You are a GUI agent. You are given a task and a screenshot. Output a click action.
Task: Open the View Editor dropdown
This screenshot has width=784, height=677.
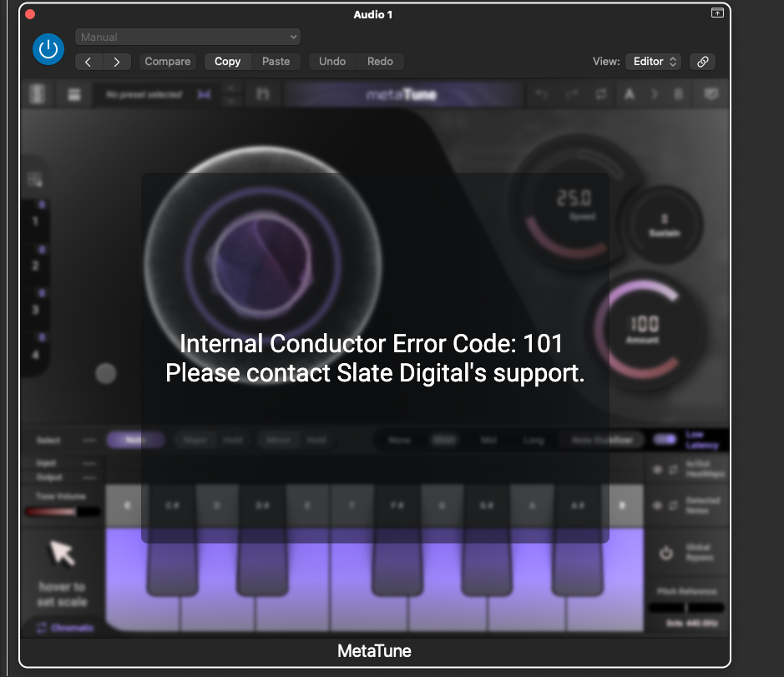tap(654, 62)
